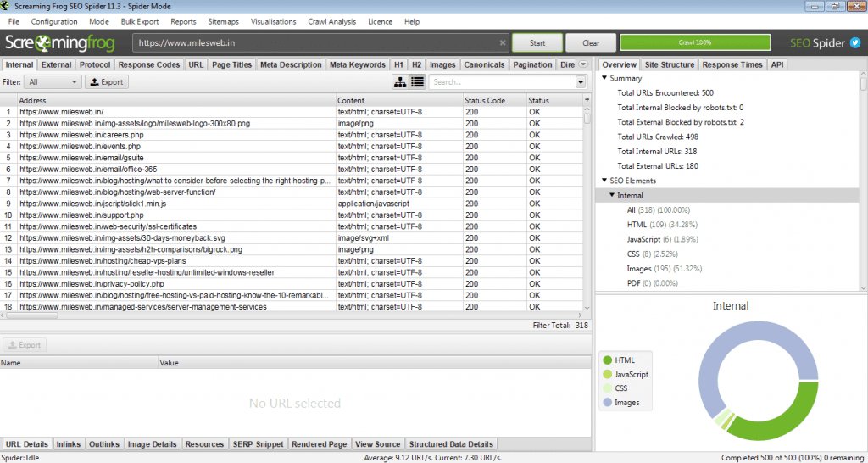Open the Visualisations menu
This screenshot has width=868, height=463.
[x=274, y=21]
